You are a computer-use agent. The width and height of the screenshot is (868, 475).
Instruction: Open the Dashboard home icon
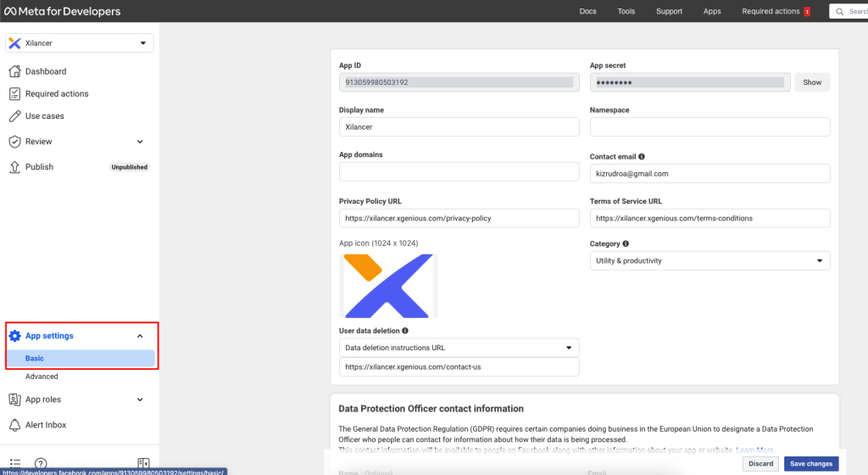15,71
